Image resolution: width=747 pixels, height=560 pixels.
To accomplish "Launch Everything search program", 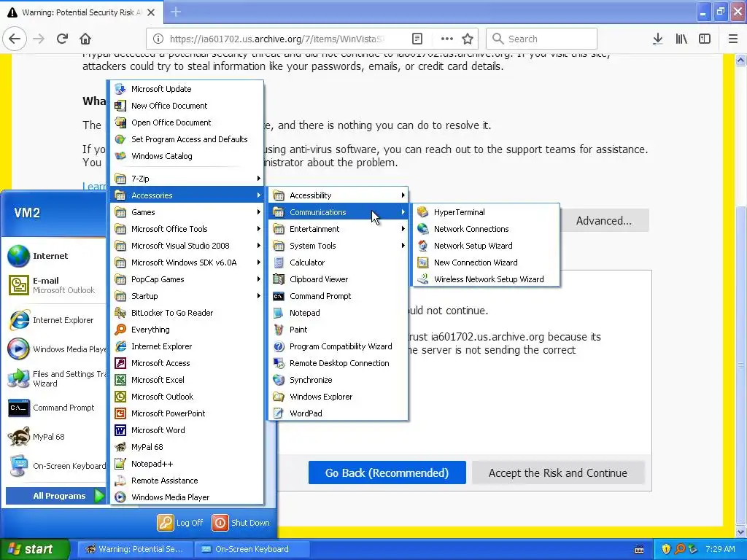I will (187, 330).
